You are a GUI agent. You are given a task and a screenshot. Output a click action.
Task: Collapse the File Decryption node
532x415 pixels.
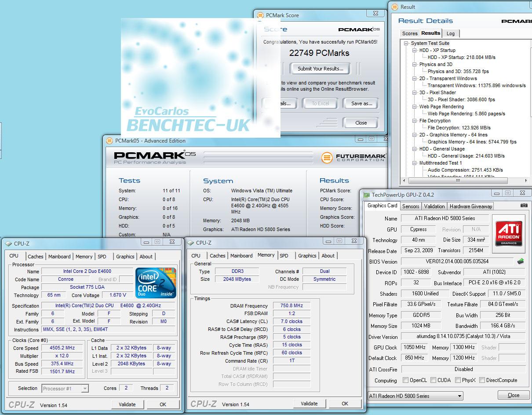[415, 121]
